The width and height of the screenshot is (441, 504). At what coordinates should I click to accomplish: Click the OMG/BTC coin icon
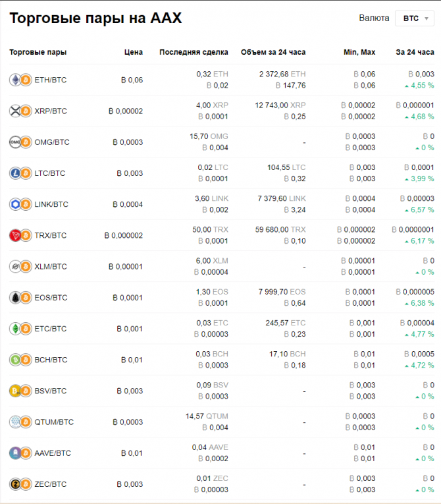pos(20,142)
